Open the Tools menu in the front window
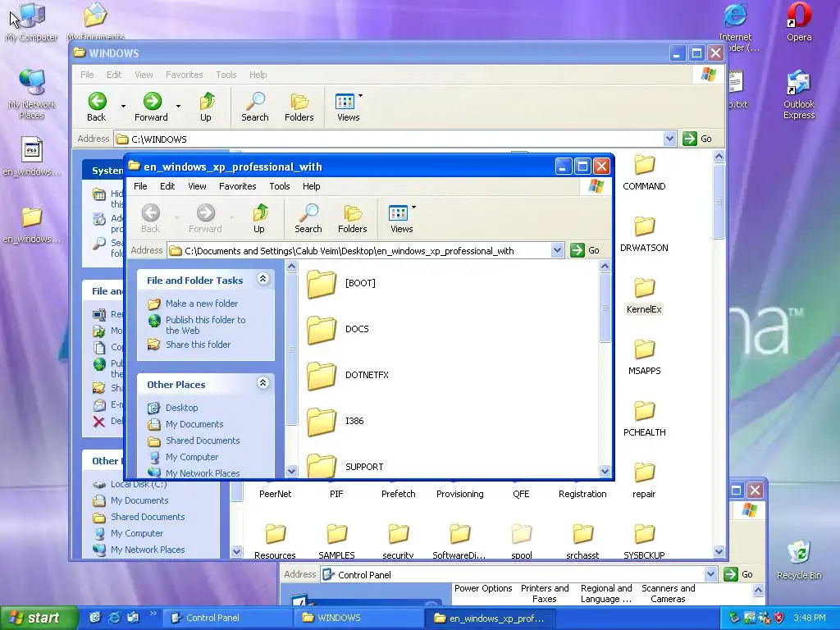The width and height of the screenshot is (840, 630). [x=279, y=186]
